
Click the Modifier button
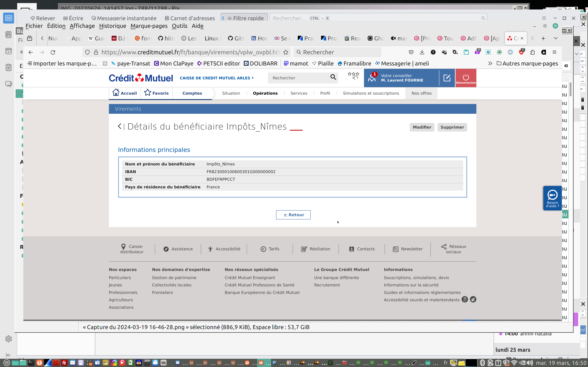[x=422, y=127]
